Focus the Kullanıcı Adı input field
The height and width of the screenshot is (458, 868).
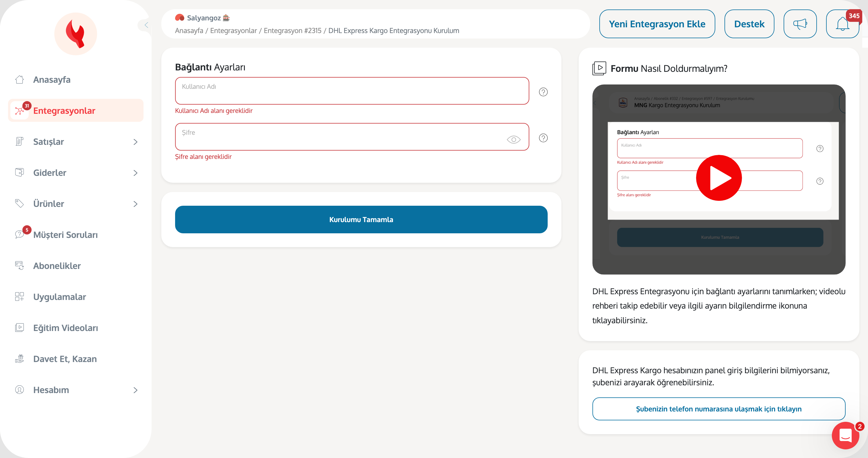[x=352, y=91]
